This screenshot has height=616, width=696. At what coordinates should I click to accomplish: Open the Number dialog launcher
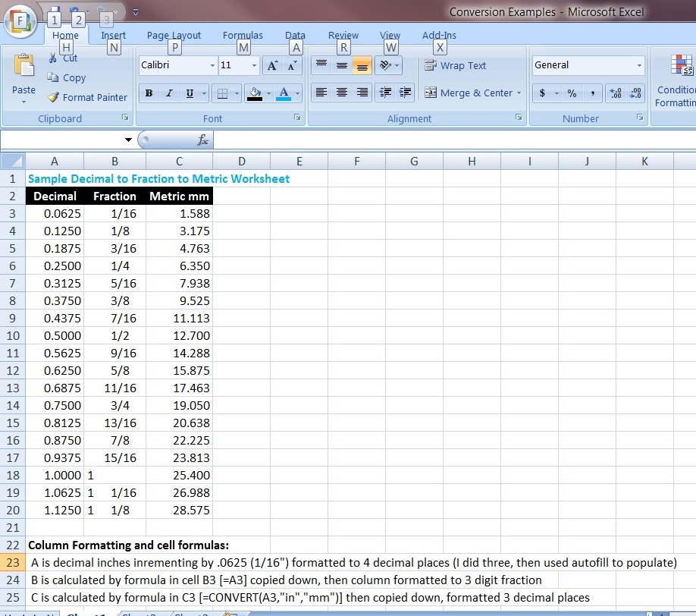tap(640, 118)
